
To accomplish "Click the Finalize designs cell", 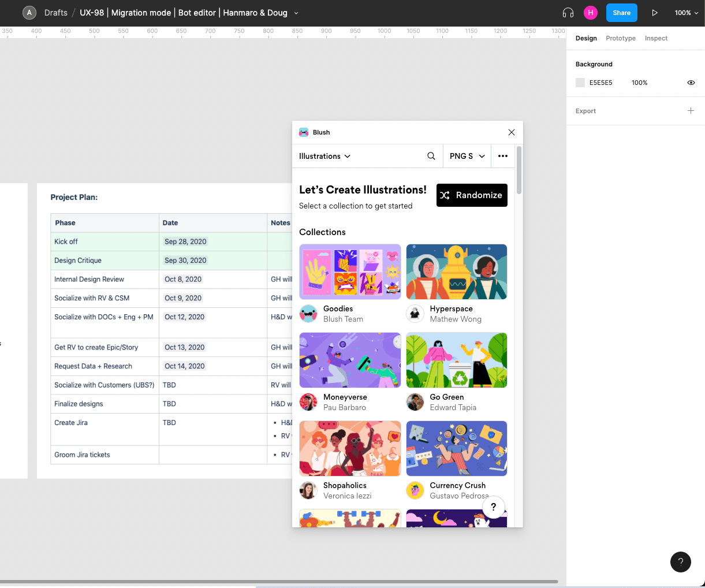I will 105,404.
